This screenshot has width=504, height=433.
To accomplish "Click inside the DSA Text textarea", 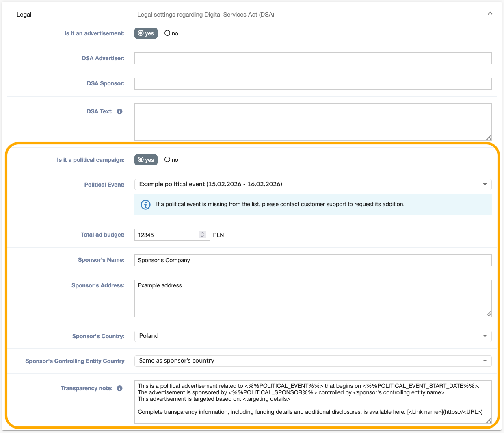I will tap(313, 122).
